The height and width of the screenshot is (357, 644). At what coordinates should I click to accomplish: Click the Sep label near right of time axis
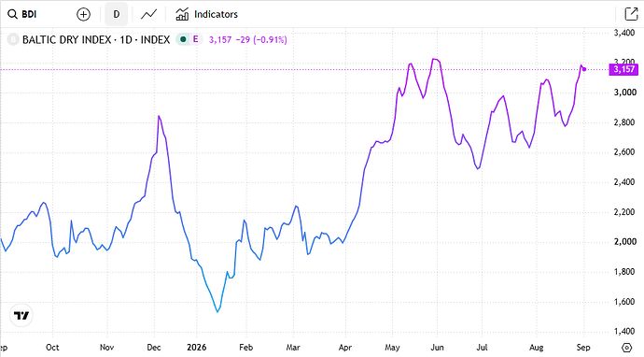click(x=583, y=348)
